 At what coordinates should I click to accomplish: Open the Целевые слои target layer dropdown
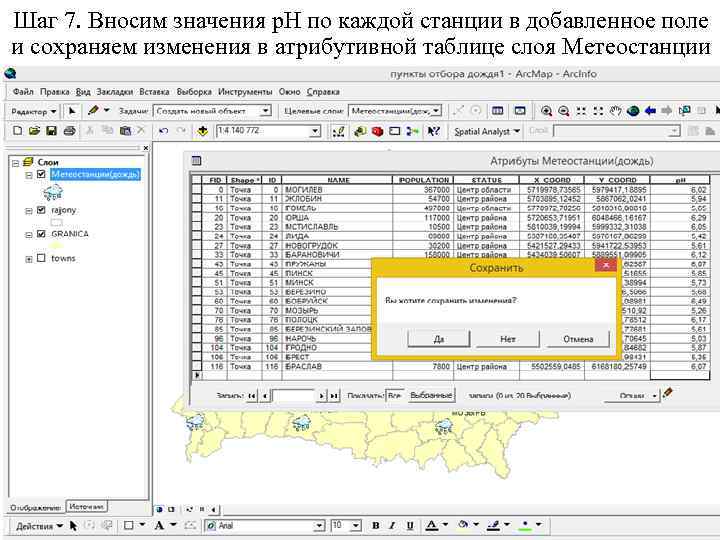(437, 111)
